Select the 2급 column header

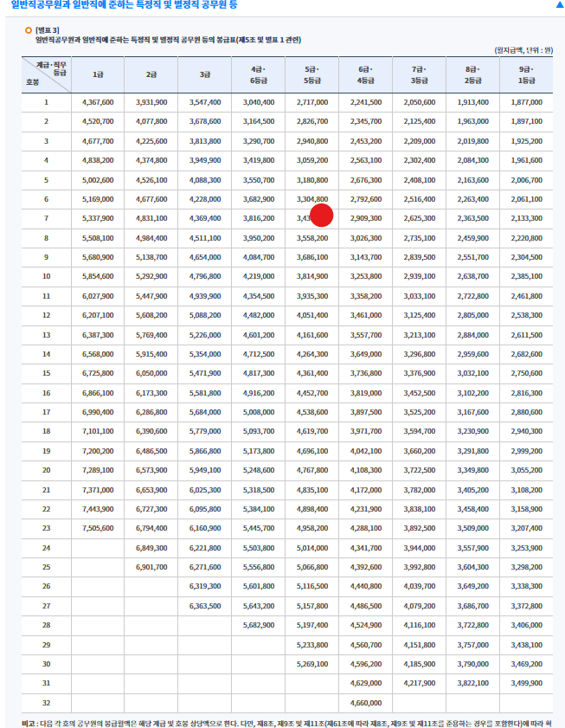click(151, 74)
